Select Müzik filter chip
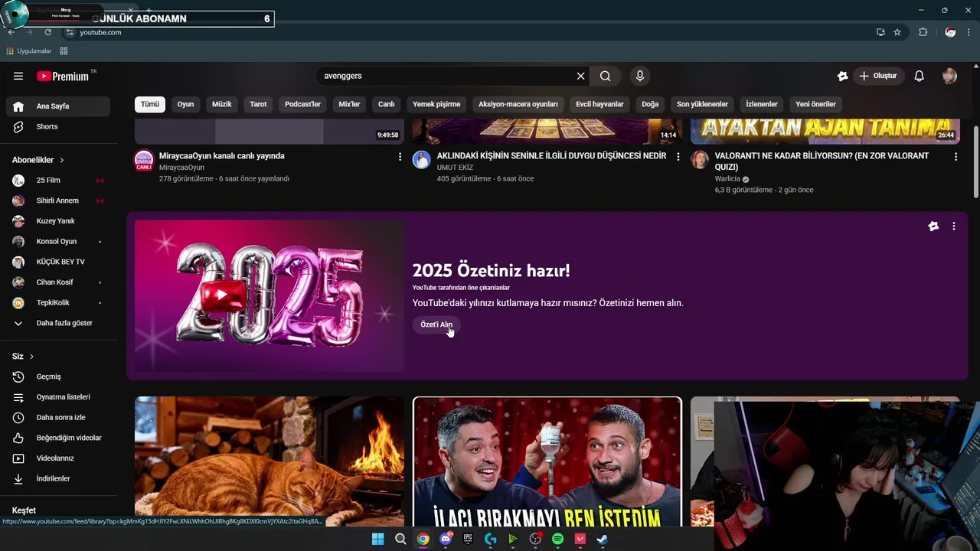The image size is (980, 551). pyautogui.click(x=222, y=104)
